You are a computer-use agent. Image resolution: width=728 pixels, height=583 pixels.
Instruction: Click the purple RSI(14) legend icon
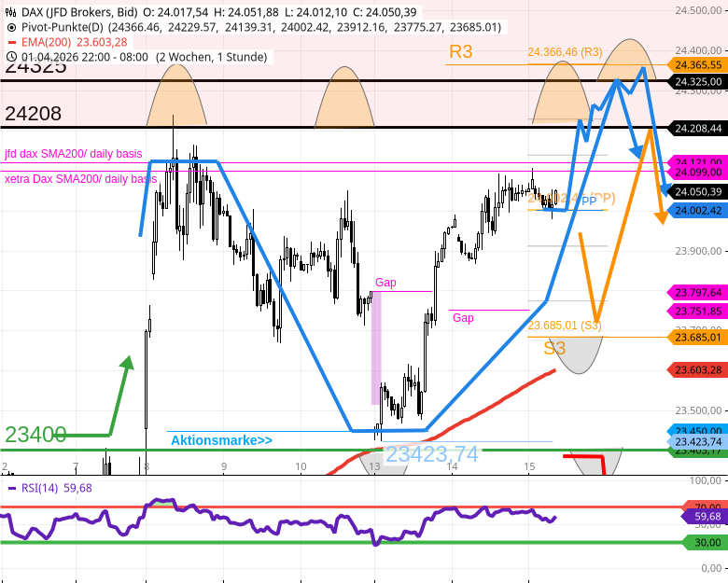point(11,488)
